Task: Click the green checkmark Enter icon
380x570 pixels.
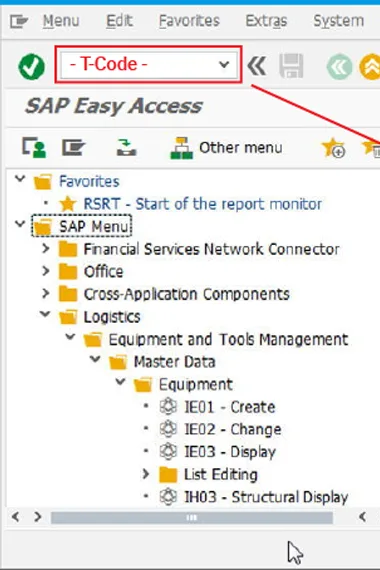Action: coord(32,67)
